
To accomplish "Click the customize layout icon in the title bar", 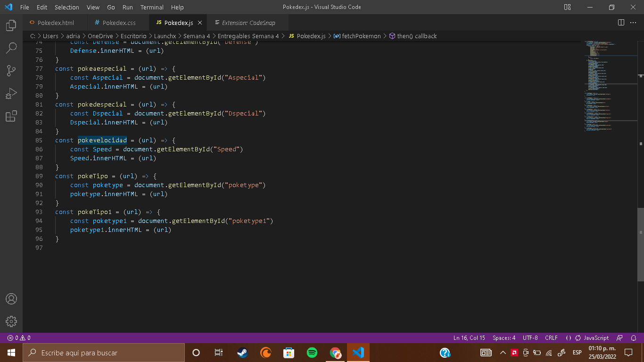I will (x=567, y=7).
